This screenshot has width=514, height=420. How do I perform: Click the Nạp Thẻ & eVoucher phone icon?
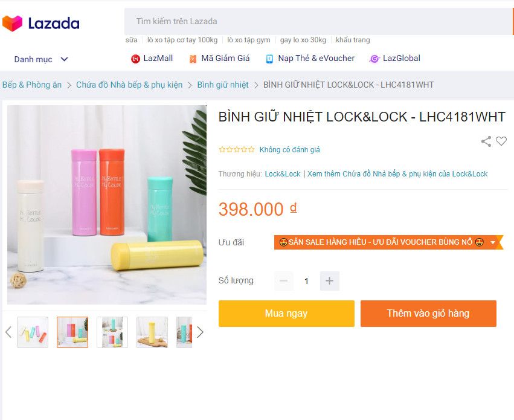point(269,59)
